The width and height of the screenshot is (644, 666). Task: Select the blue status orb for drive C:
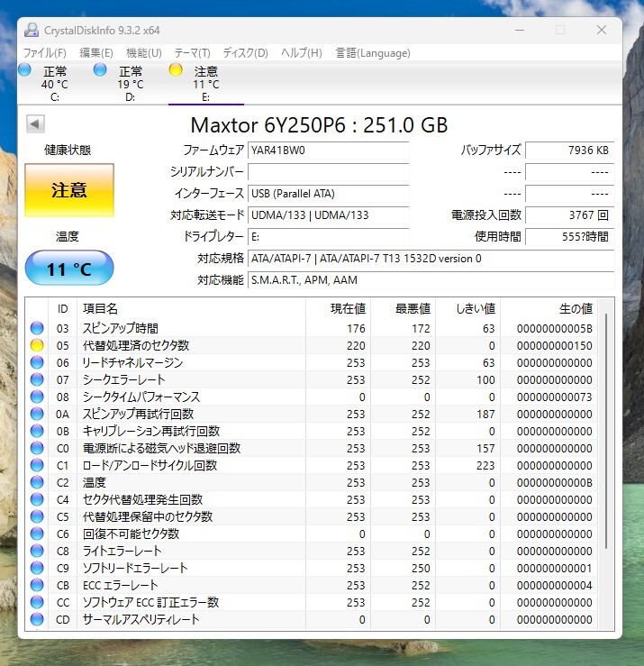pos(24,69)
